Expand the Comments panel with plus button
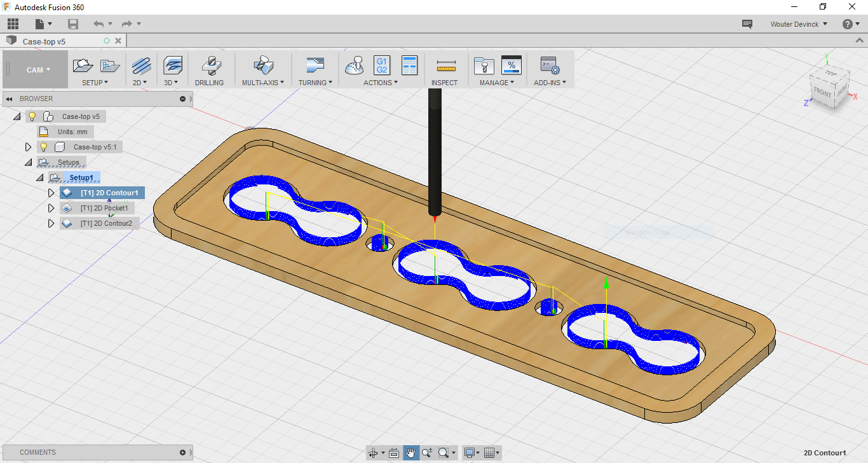This screenshot has height=463, width=868. click(x=183, y=453)
